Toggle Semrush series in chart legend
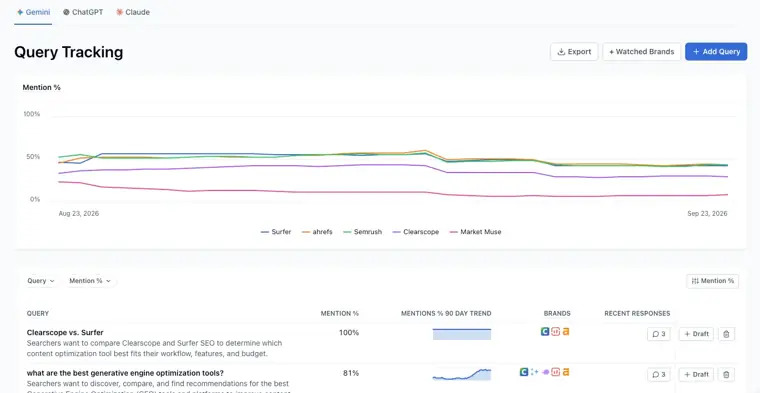The image size is (760, 393). [x=362, y=232]
